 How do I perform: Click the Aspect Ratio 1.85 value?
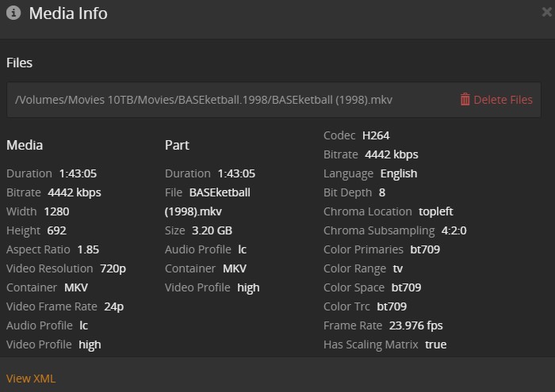pos(88,249)
